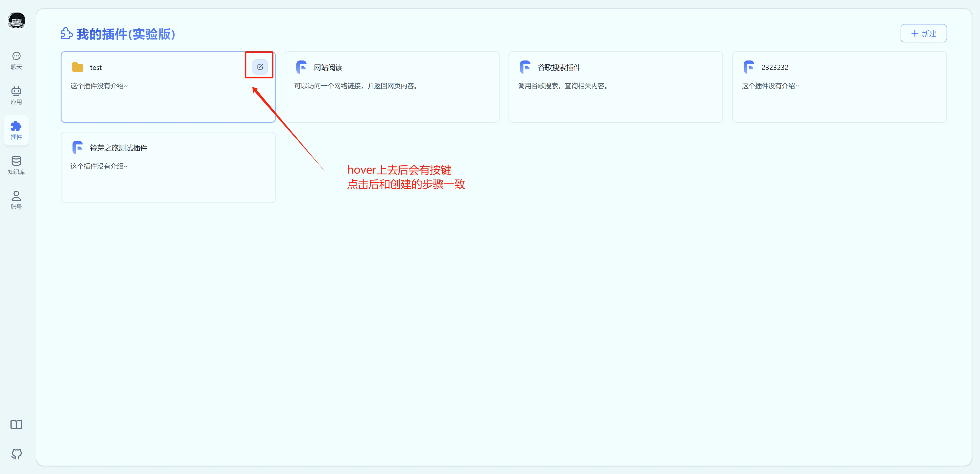Screen dimensions: 980x474
Task: Open the 聊天 section in sidebar
Action: (16, 60)
